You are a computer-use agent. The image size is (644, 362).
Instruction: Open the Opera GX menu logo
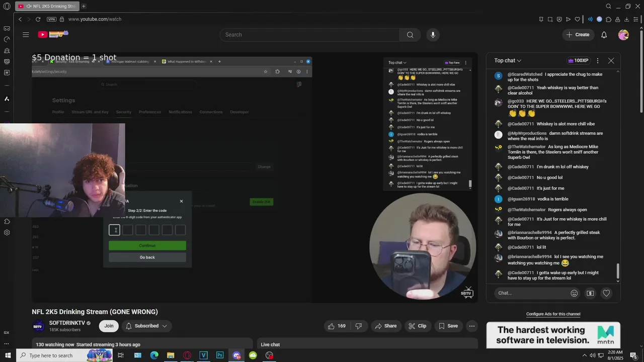[7, 6]
